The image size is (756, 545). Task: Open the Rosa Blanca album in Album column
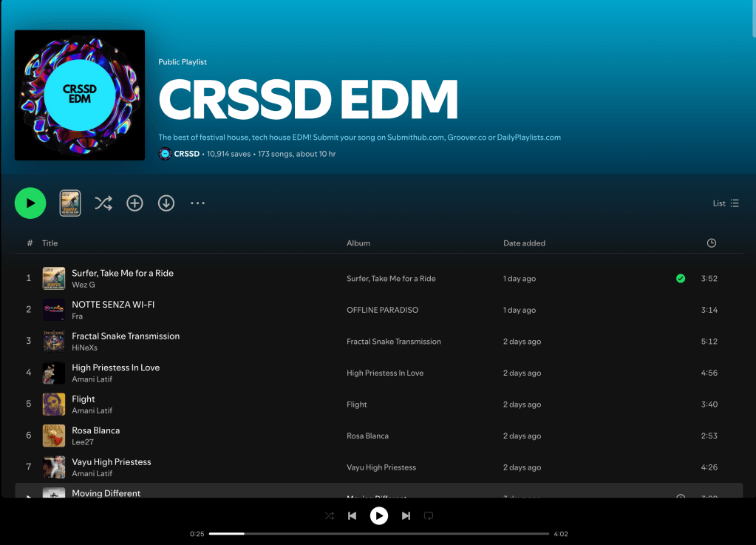coord(367,436)
